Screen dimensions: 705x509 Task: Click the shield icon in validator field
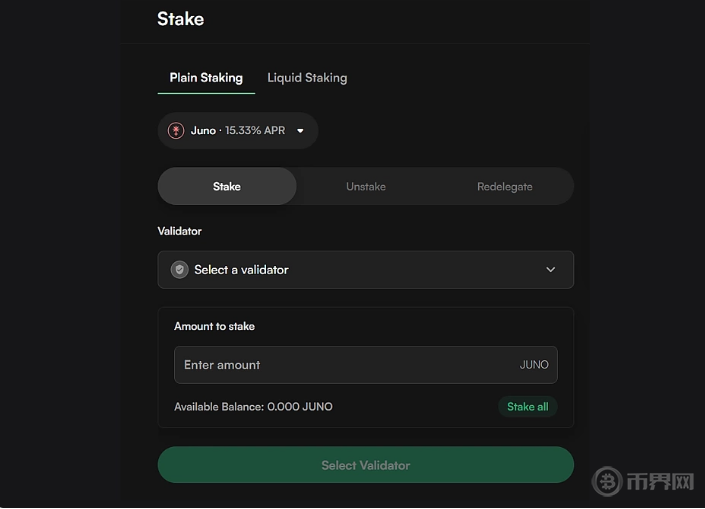(179, 270)
